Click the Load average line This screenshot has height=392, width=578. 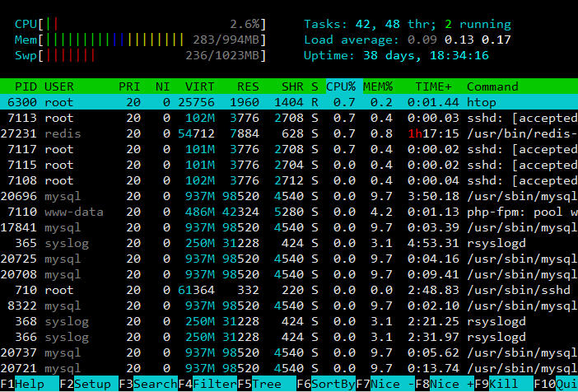tap(408, 40)
